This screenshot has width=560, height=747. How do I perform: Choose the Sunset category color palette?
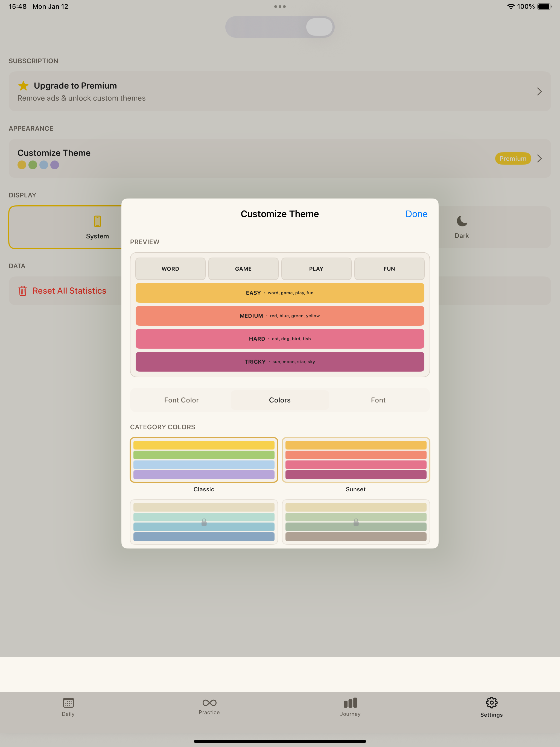(x=356, y=460)
